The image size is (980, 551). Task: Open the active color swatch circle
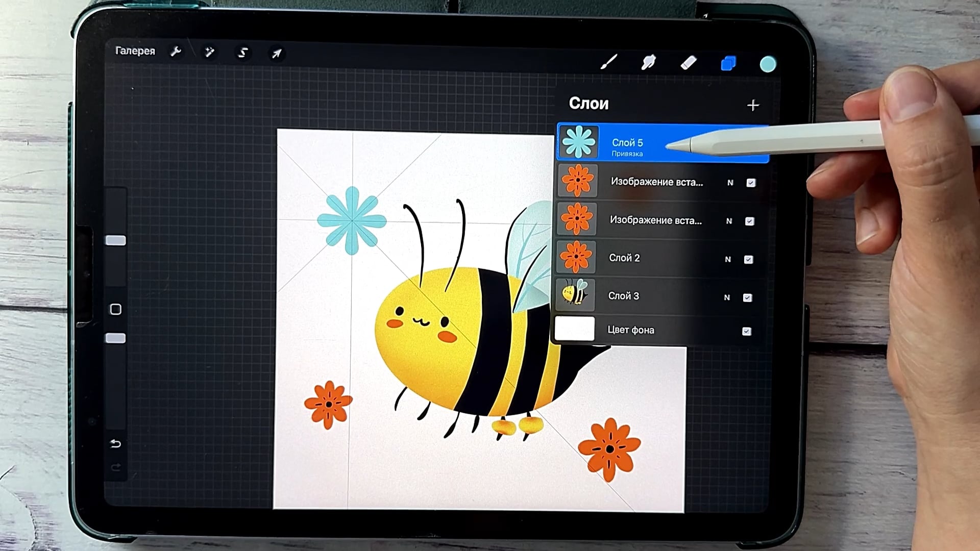[x=768, y=64]
